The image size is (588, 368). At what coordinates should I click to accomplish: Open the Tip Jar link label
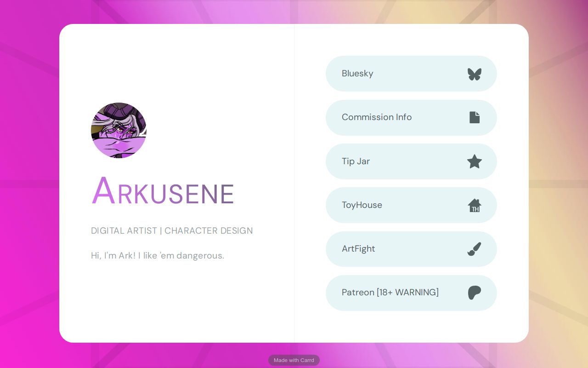tap(356, 161)
